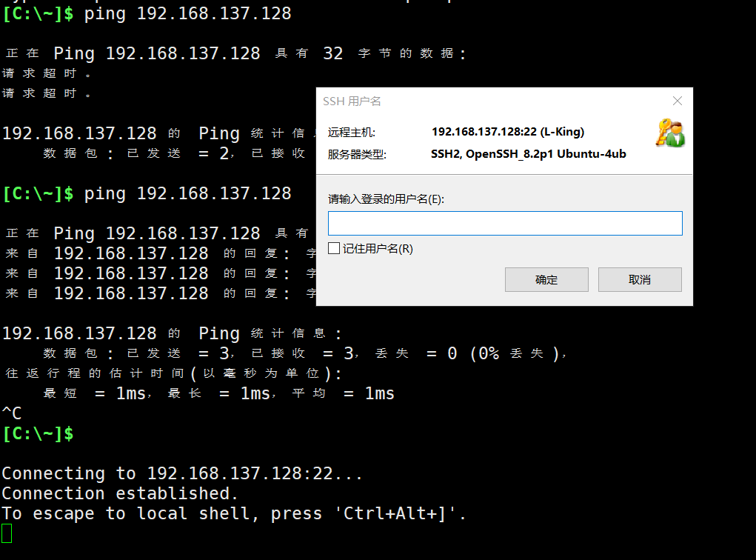
Task: Click the remote host value 192.168.137.128:22 (L-King)
Action: [x=508, y=131]
